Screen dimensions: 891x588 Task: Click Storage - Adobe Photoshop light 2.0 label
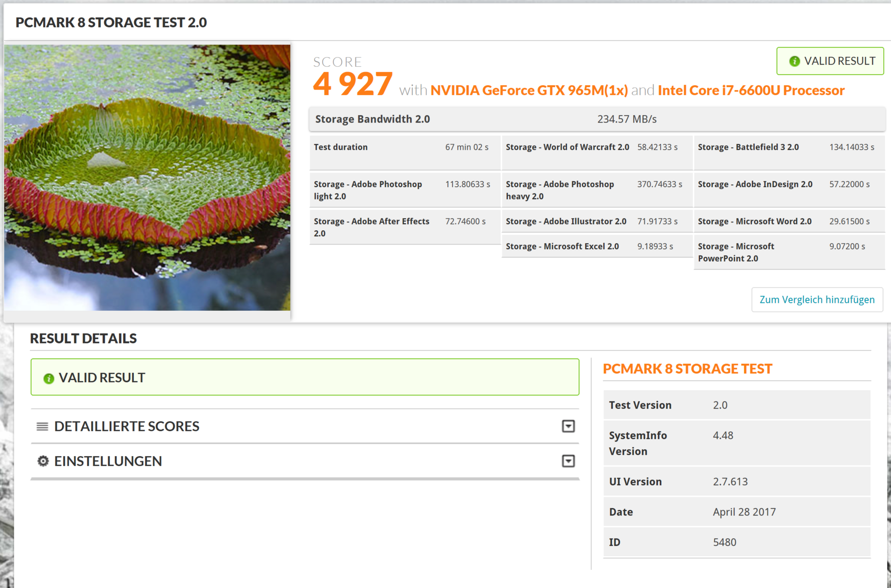tap(368, 190)
